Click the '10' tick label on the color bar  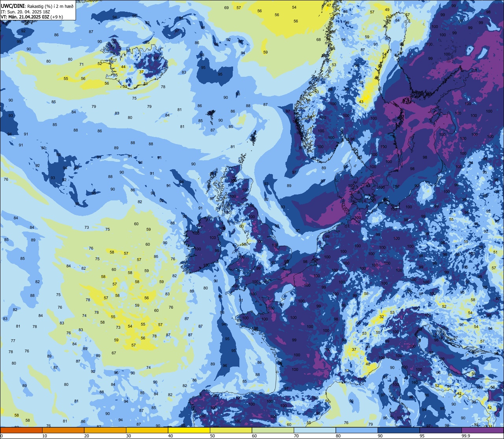coord(44,436)
